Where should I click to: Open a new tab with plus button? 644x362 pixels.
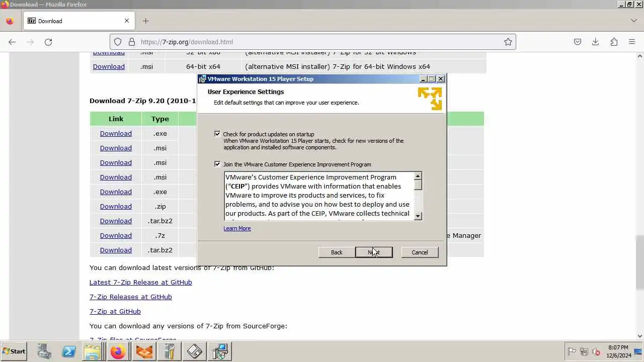click(145, 21)
